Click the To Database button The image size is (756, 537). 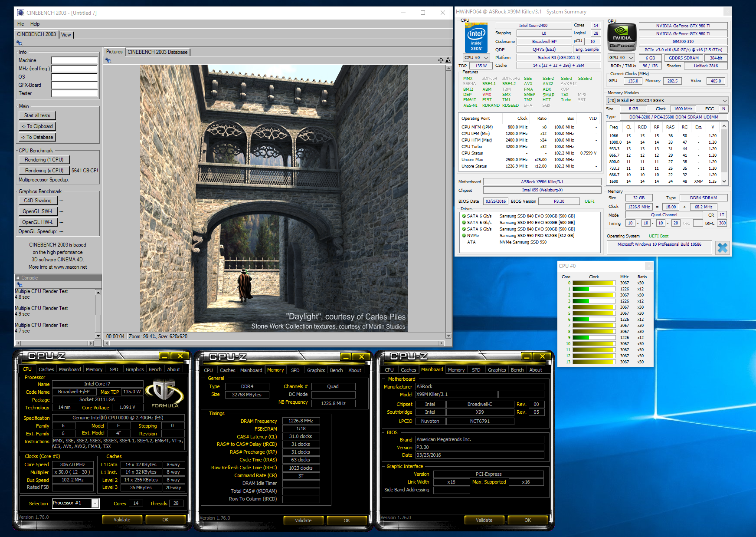point(37,137)
